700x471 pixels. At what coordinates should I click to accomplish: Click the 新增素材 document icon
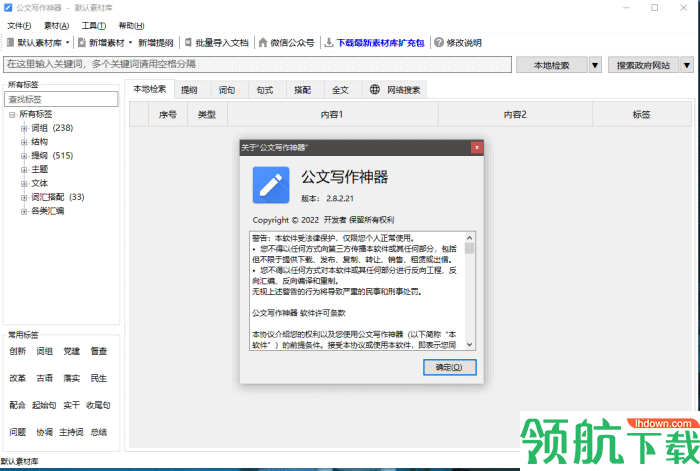point(82,42)
